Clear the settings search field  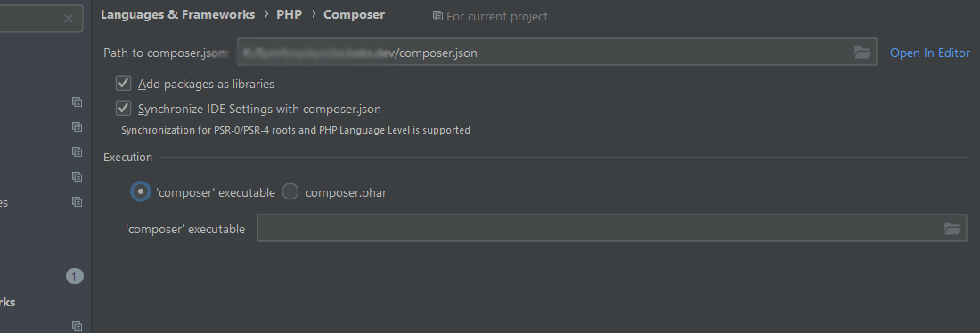[x=69, y=19]
